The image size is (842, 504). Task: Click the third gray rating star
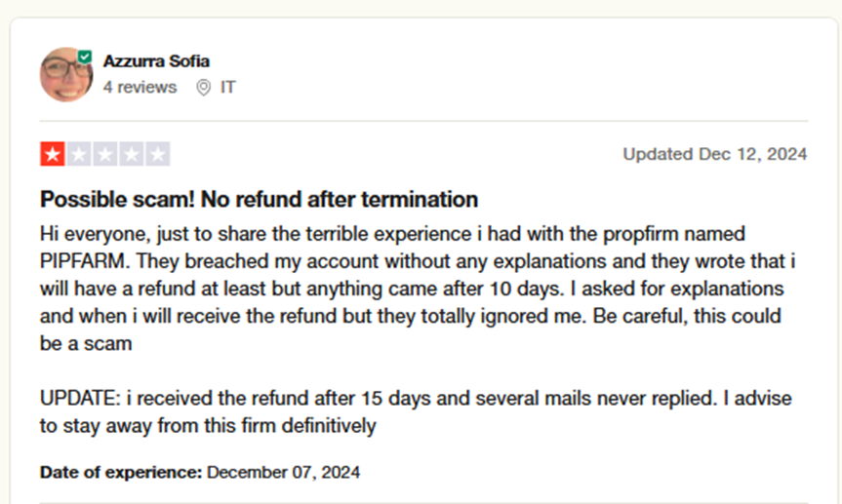click(x=104, y=154)
